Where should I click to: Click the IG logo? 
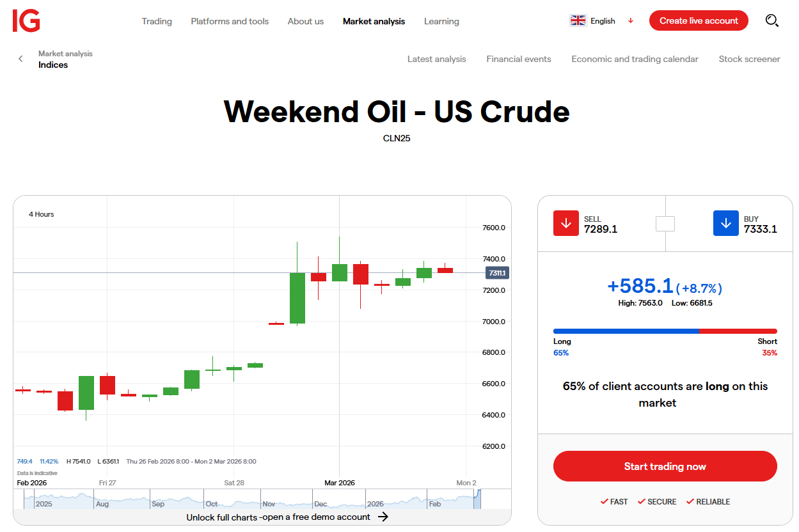(x=26, y=21)
